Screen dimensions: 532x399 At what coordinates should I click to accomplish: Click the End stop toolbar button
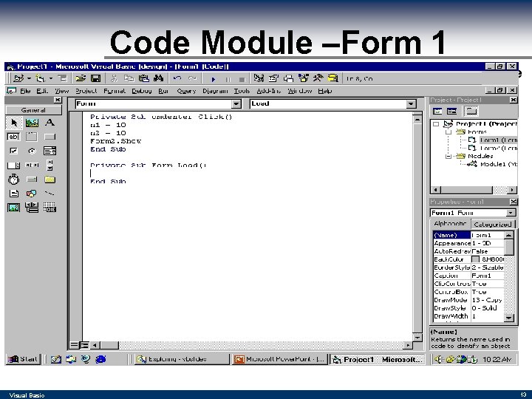pos(242,79)
